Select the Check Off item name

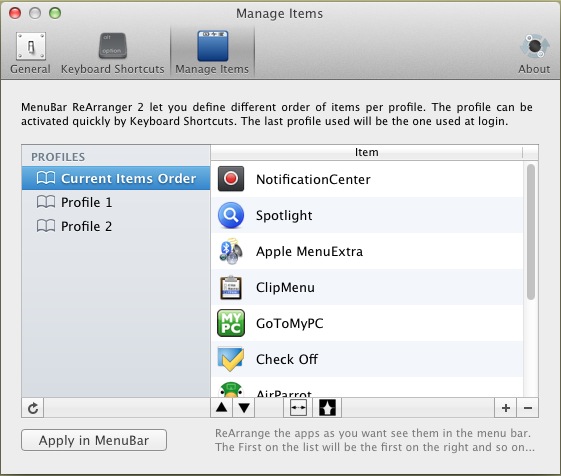[x=287, y=359]
